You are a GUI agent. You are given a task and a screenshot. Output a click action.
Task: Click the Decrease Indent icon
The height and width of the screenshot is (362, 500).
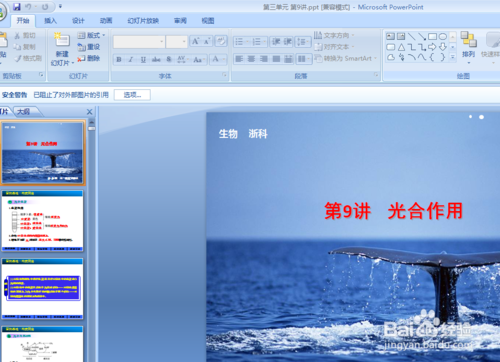(276, 42)
